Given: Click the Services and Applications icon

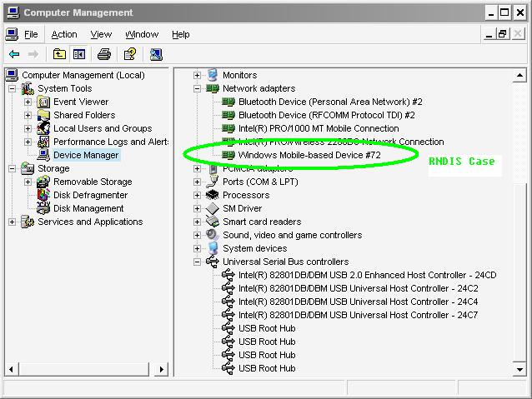Looking at the screenshot, I should point(28,222).
